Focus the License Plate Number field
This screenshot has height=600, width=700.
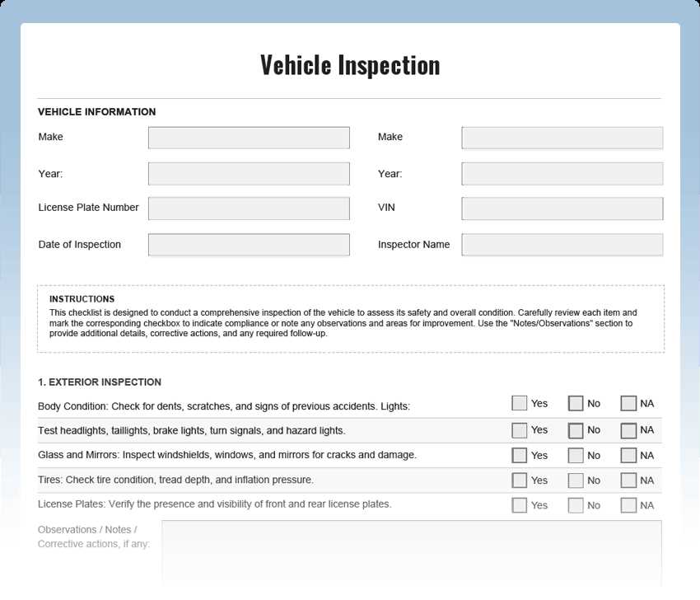point(249,209)
